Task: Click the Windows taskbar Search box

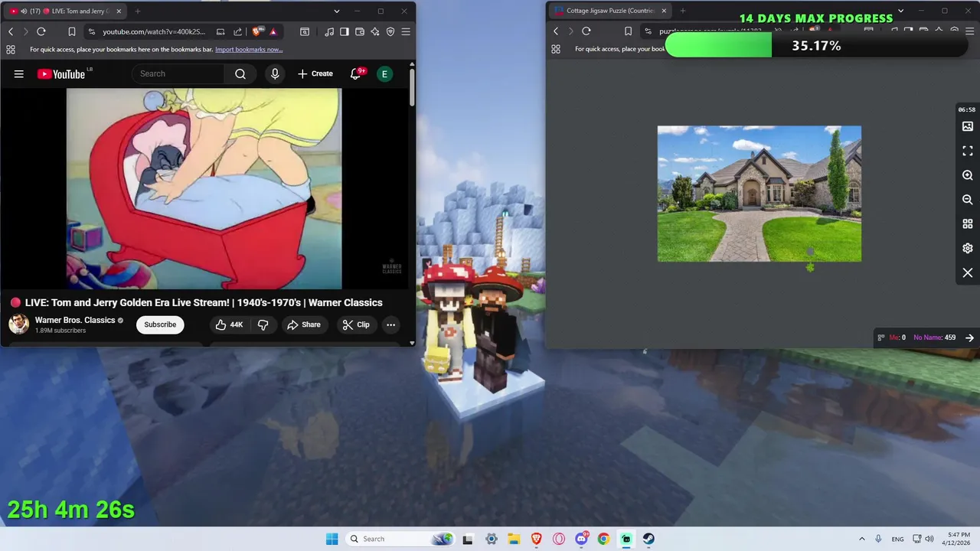Action: click(400, 539)
